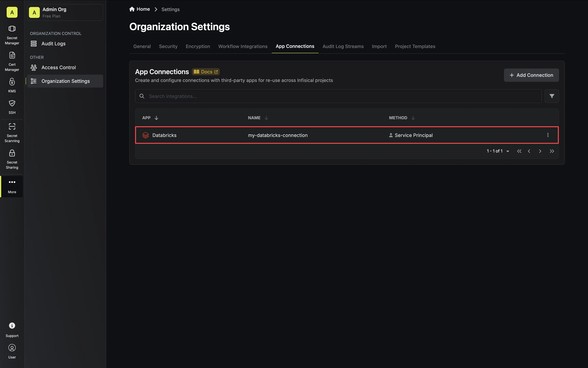
Task: Go to the last page
Action: (552, 151)
